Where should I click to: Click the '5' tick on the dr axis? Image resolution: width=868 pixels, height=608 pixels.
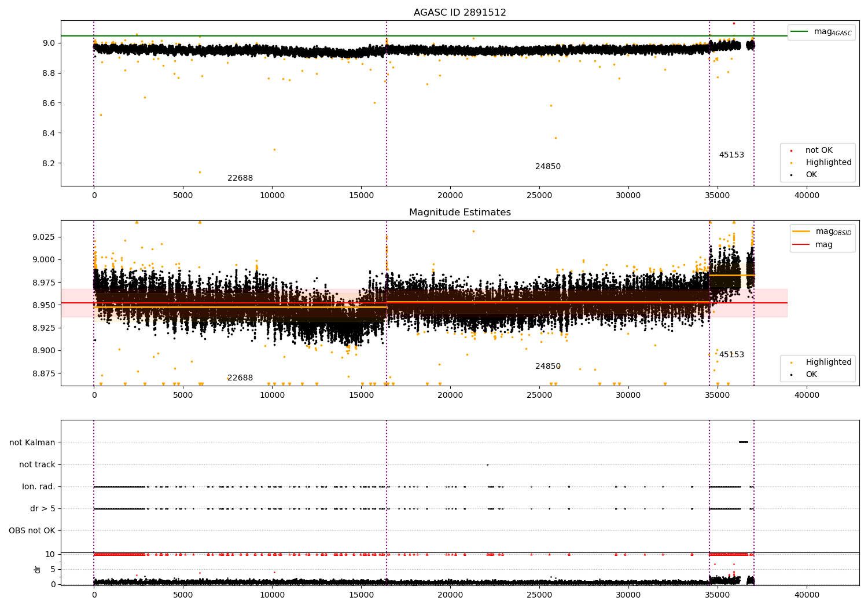click(x=53, y=569)
